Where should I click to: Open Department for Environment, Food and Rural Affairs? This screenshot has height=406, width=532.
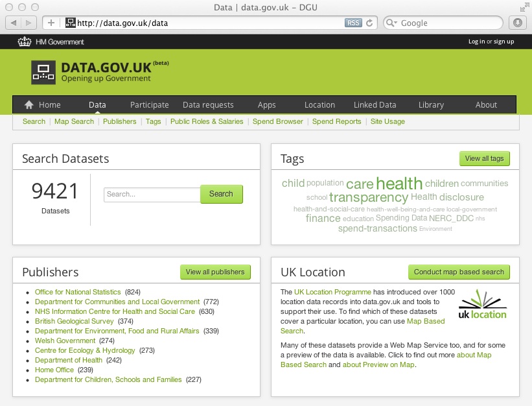click(x=117, y=331)
